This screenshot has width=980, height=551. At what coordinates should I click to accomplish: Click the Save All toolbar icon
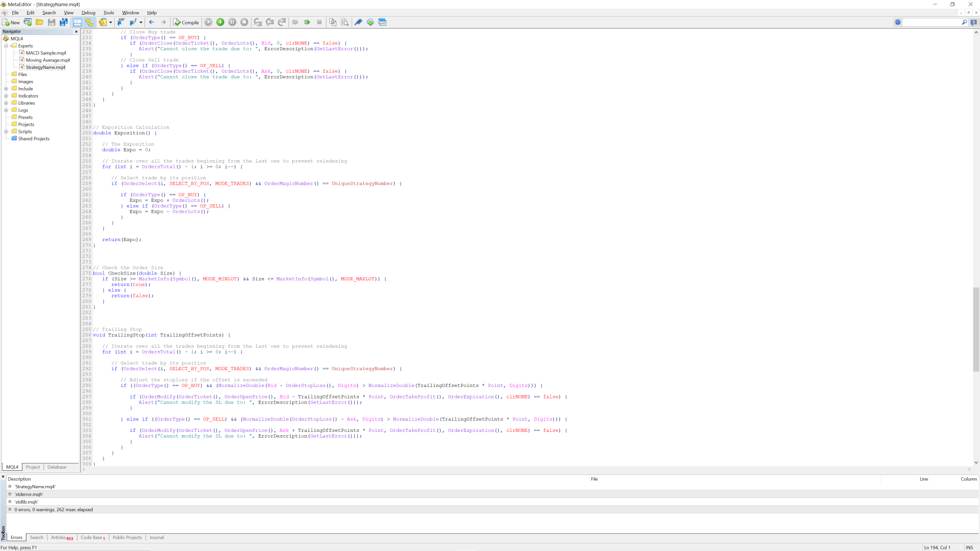click(63, 22)
